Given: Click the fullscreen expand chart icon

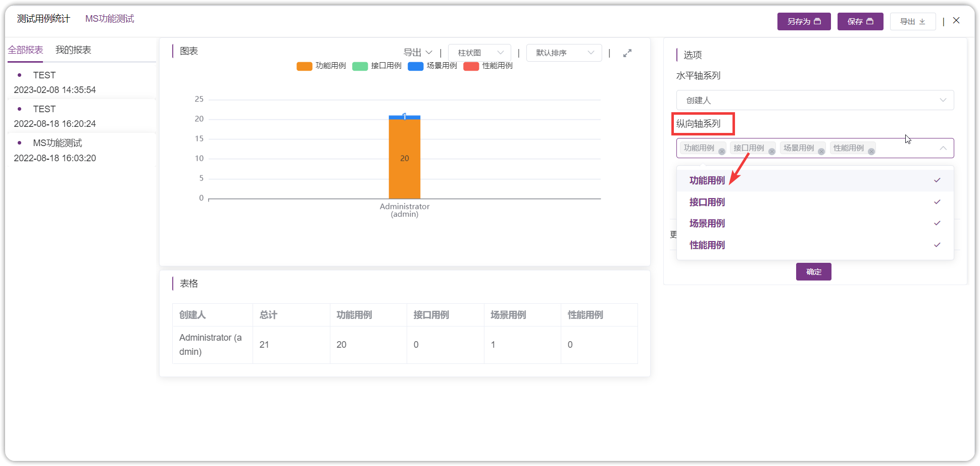Looking at the screenshot, I should (x=627, y=53).
